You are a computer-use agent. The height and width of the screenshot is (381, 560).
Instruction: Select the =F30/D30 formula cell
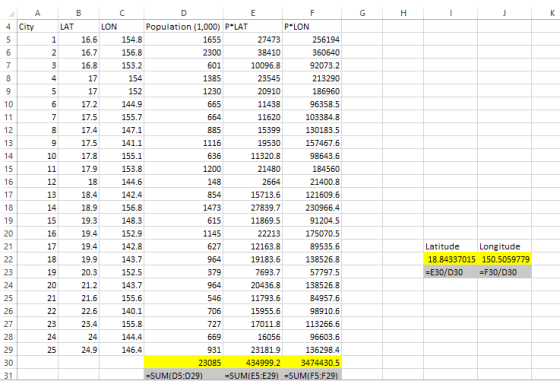tap(504, 272)
